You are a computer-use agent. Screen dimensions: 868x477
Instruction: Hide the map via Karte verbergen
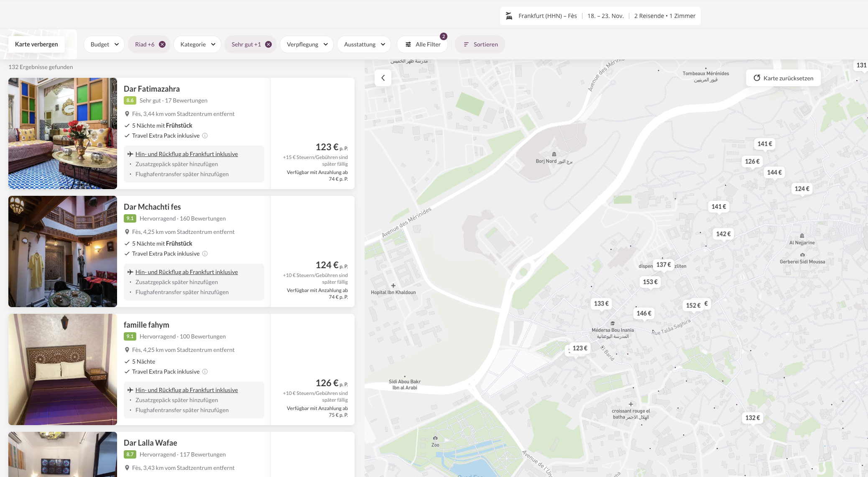click(36, 44)
